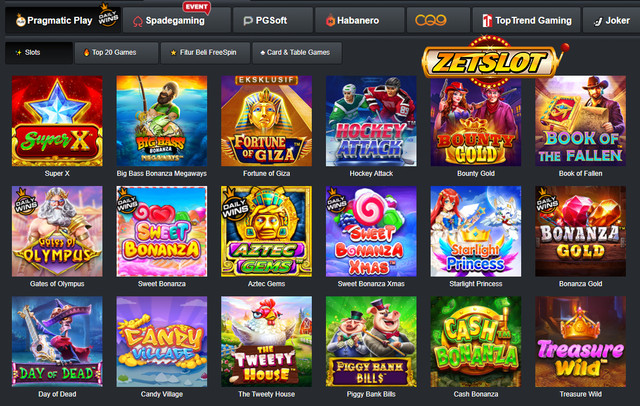Screen dimensions: 640x406
Task: Choose the TopTrend Gaming tab
Action: [526, 20]
